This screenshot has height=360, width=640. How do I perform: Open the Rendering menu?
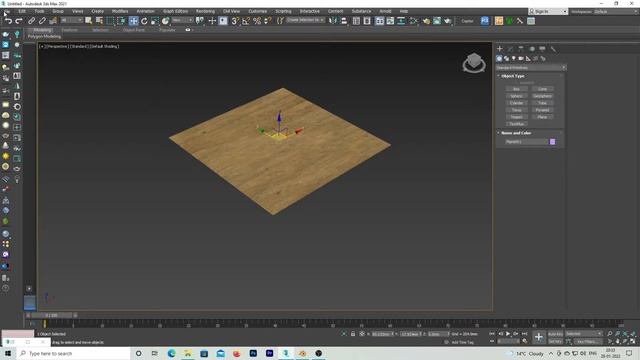point(205,11)
